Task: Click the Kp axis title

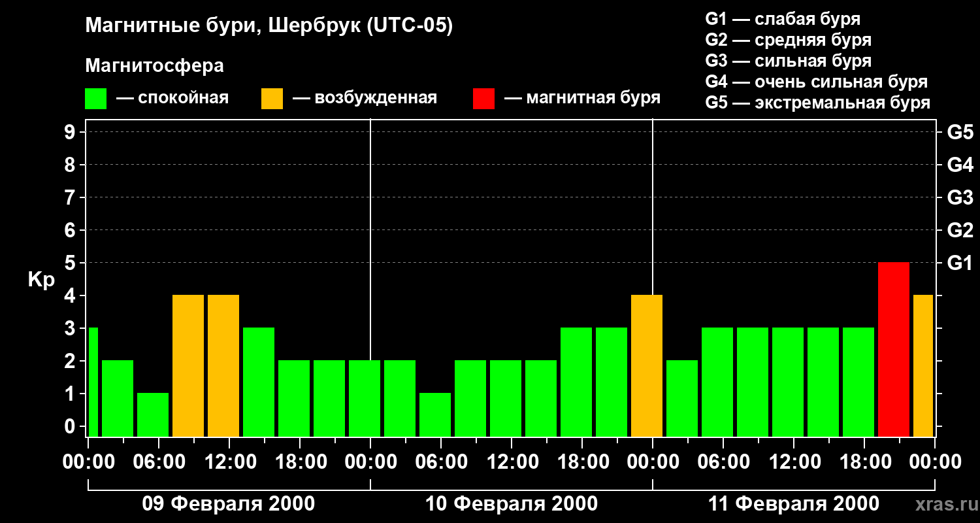Action: pyautogui.click(x=41, y=280)
